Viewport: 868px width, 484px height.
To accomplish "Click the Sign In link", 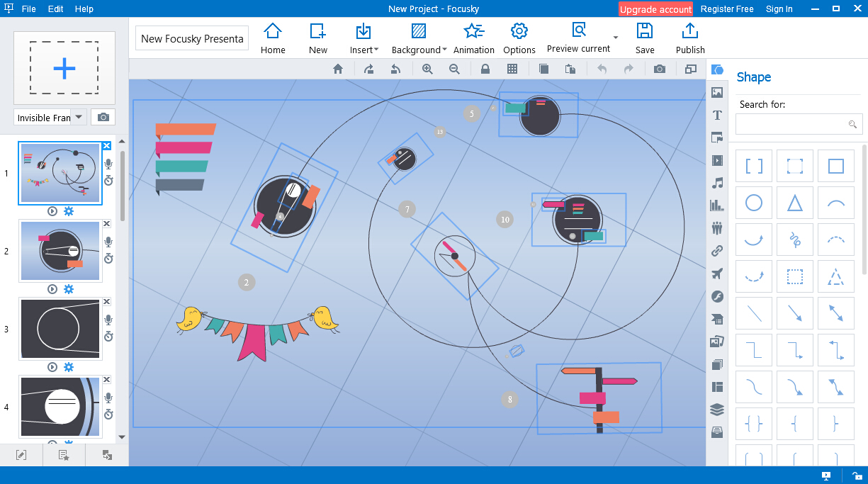I will pyautogui.click(x=779, y=9).
